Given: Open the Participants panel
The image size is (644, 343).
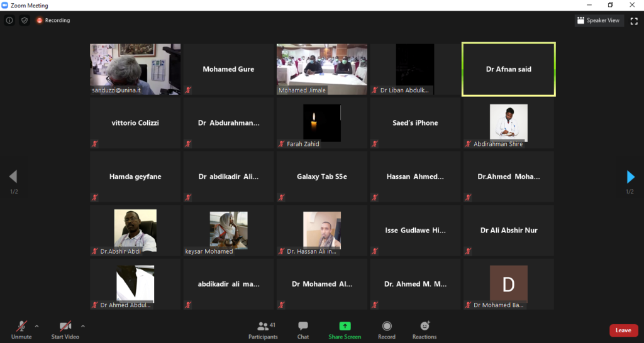Looking at the screenshot, I should (x=263, y=330).
